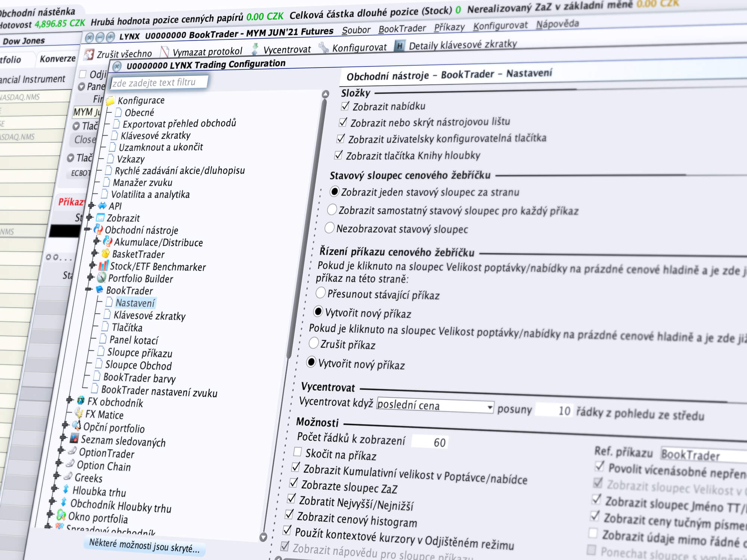The height and width of the screenshot is (560, 747).
Task: Open the Nápověda menu
Action: point(557,24)
